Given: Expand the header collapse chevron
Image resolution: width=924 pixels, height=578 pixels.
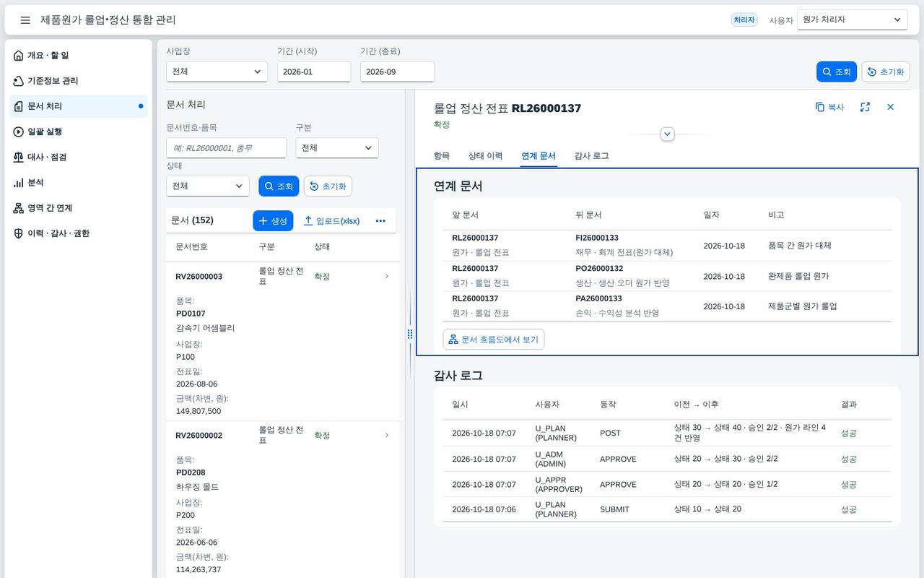Looking at the screenshot, I should point(668,134).
